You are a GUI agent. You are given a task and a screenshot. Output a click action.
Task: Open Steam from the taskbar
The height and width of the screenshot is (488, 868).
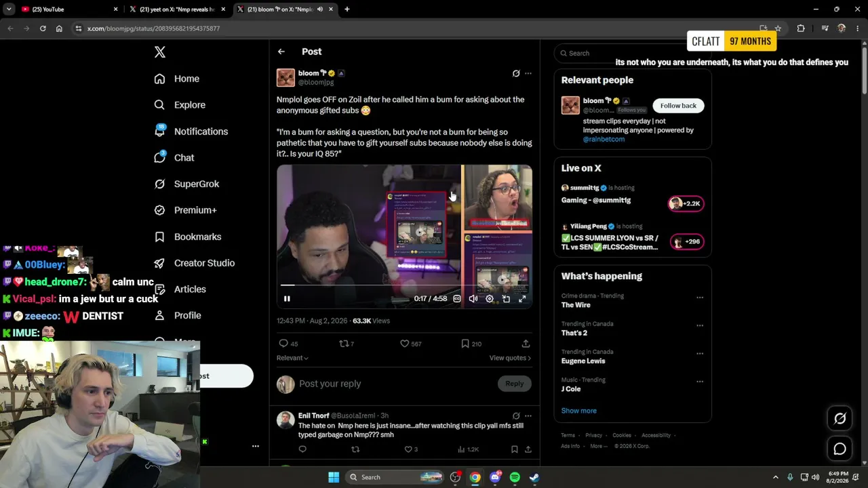pyautogui.click(x=534, y=477)
